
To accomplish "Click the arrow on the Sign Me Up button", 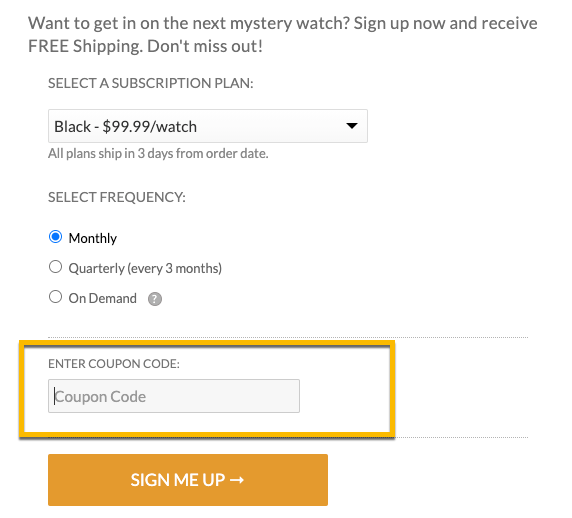I will [x=237, y=480].
